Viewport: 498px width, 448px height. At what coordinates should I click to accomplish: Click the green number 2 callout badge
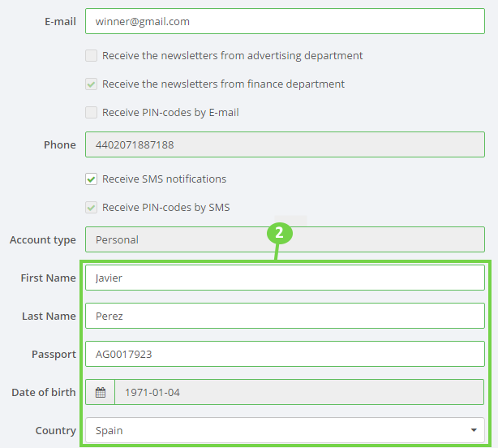click(x=279, y=233)
